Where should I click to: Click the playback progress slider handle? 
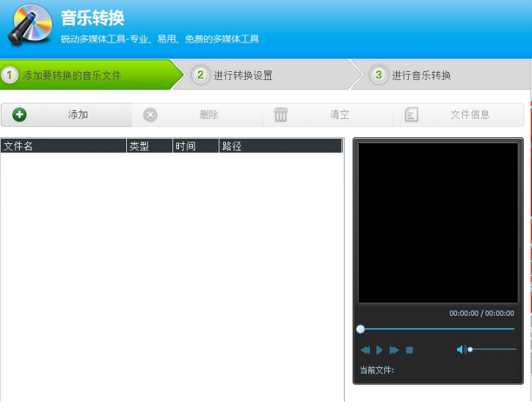point(360,329)
